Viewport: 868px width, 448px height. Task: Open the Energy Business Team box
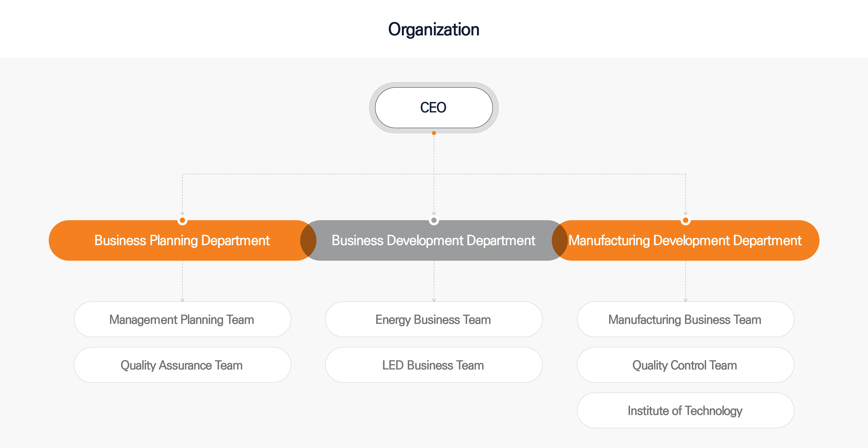434,319
